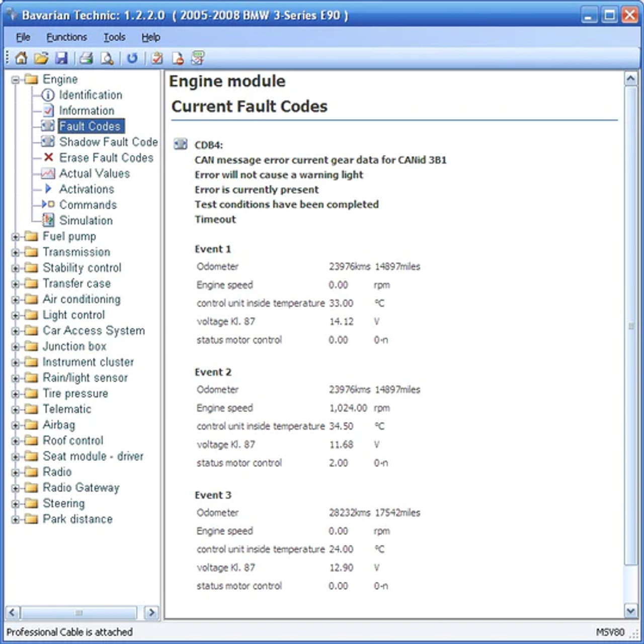Select the Telematic module

coord(67,409)
